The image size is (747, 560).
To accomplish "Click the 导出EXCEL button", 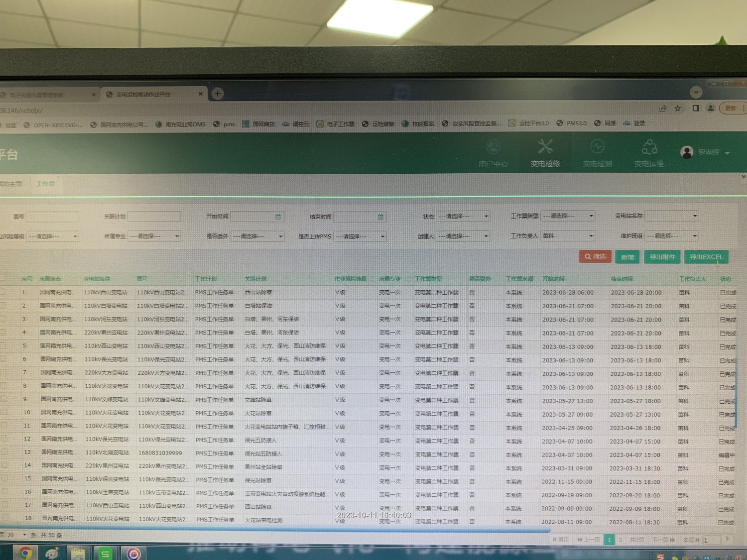I will 706,257.
